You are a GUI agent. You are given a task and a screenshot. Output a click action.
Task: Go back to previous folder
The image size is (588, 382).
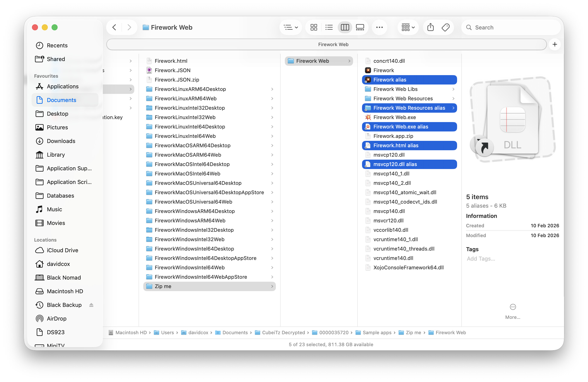click(114, 27)
